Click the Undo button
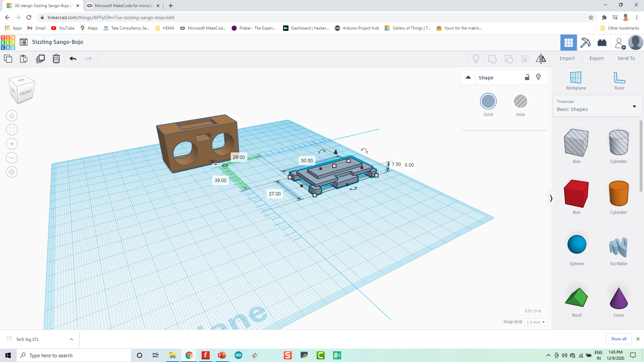 tap(72, 58)
